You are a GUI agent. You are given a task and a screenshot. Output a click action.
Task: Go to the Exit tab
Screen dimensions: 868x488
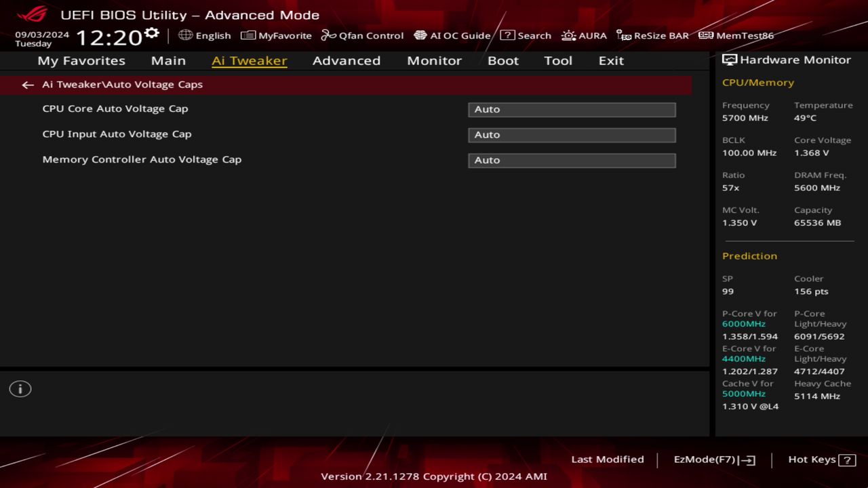click(x=611, y=60)
